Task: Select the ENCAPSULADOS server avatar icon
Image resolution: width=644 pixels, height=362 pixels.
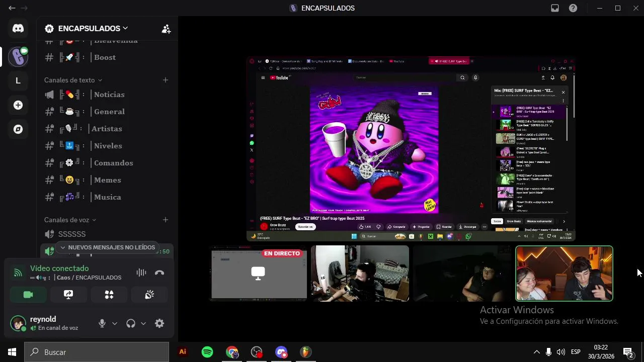Action: pos(18,56)
